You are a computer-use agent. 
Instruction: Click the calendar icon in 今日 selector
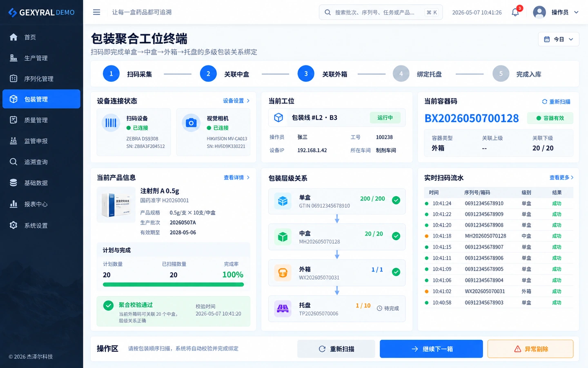(547, 39)
